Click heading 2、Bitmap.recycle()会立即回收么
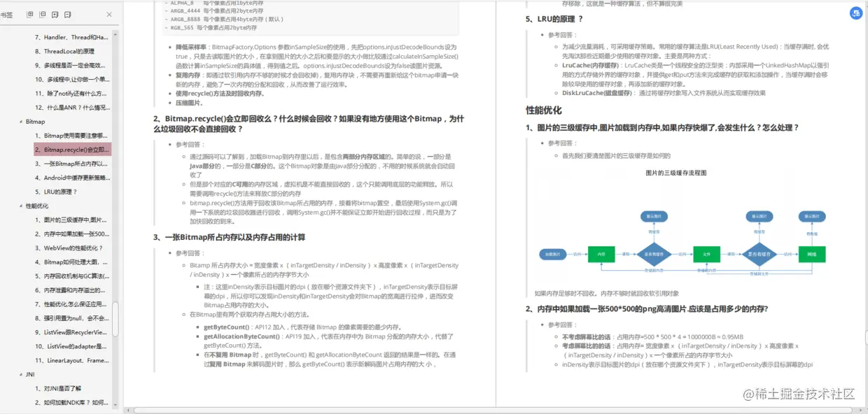 point(309,124)
